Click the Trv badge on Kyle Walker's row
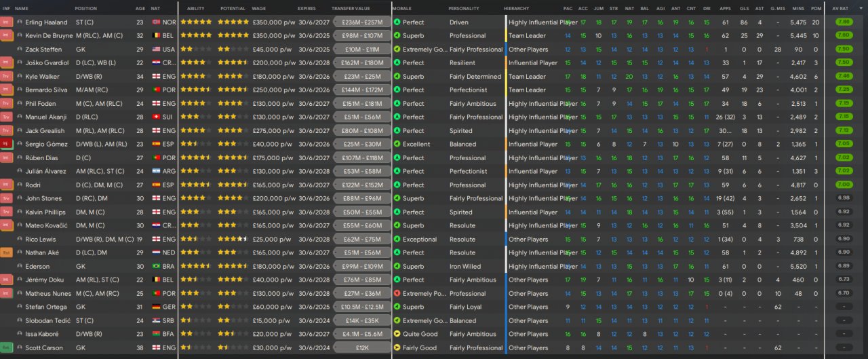 click(6, 77)
